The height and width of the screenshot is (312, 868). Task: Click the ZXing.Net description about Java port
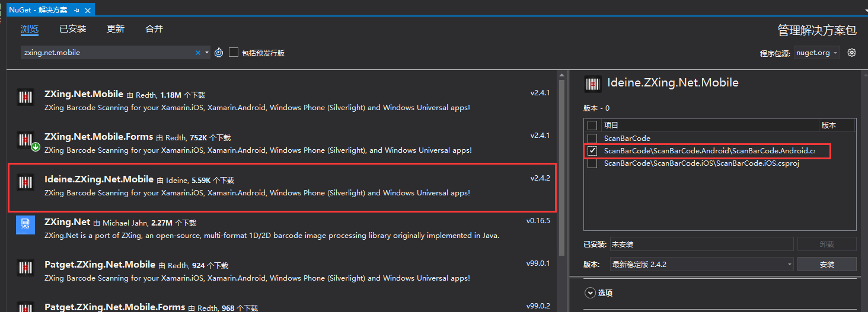pyautogui.click(x=272, y=235)
